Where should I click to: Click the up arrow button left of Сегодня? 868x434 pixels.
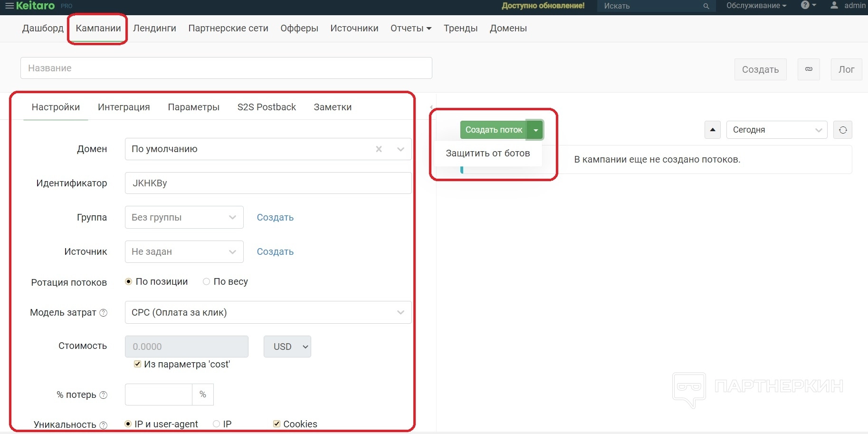coord(712,130)
